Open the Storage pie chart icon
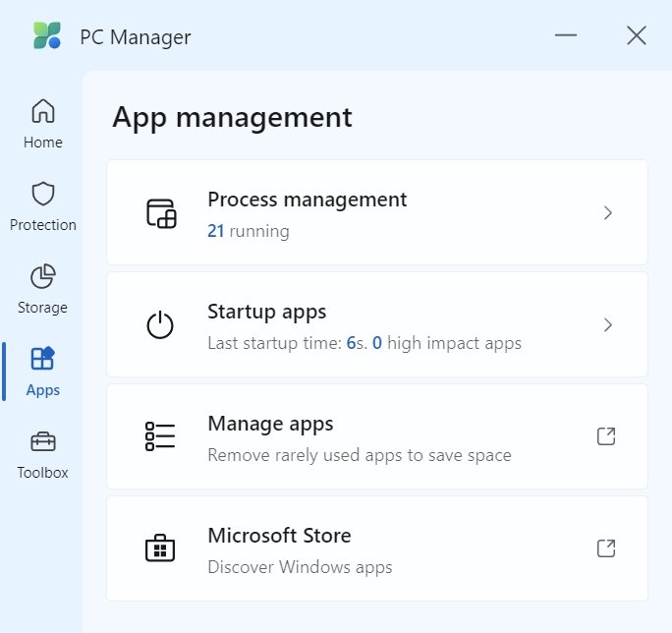This screenshot has width=672, height=633. tap(43, 276)
